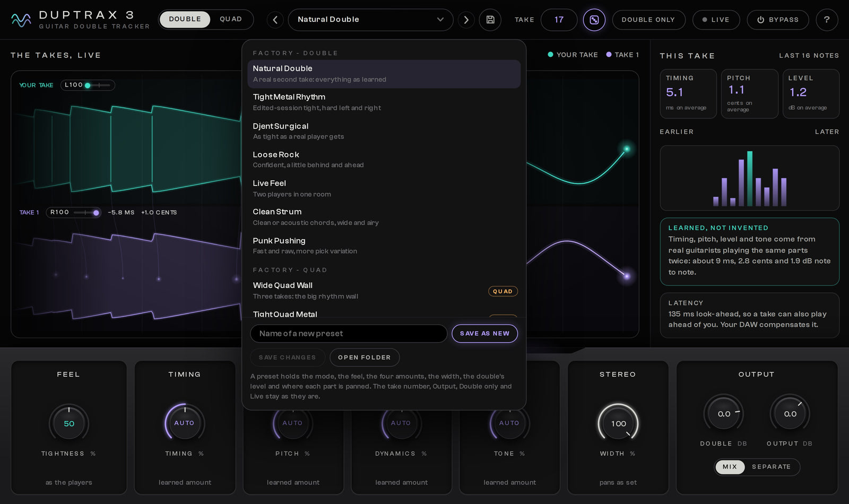Enable Live mode

pyautogui.click(x=716, y=20)
